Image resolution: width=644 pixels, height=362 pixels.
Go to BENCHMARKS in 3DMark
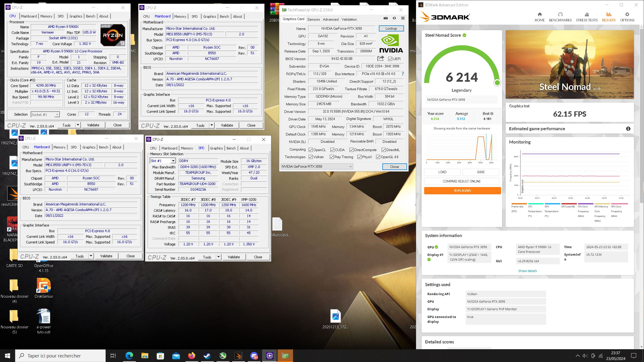[x=560, y=17]
